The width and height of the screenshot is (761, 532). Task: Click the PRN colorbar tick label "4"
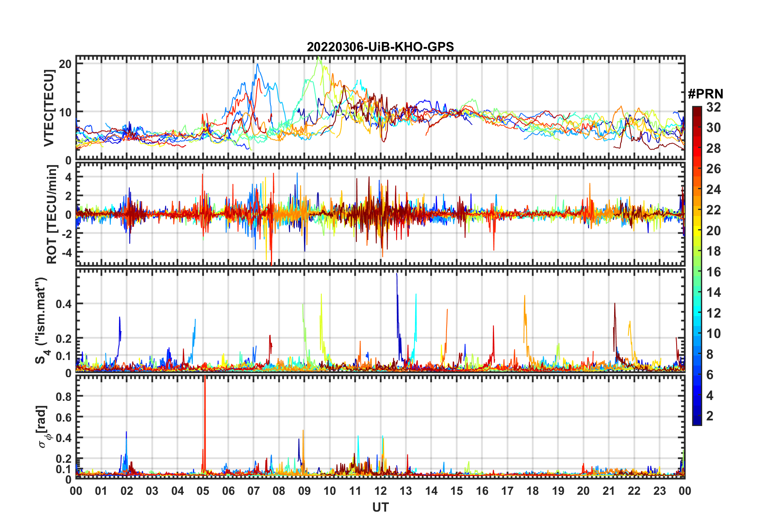tap(710, 396)
